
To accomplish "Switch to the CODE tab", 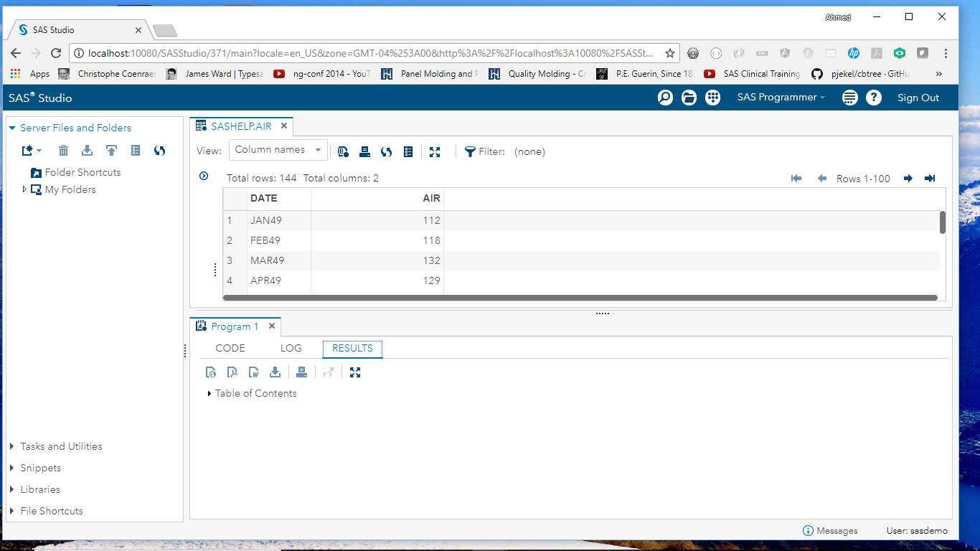I will pyautogui.click(x=231, y=348).
